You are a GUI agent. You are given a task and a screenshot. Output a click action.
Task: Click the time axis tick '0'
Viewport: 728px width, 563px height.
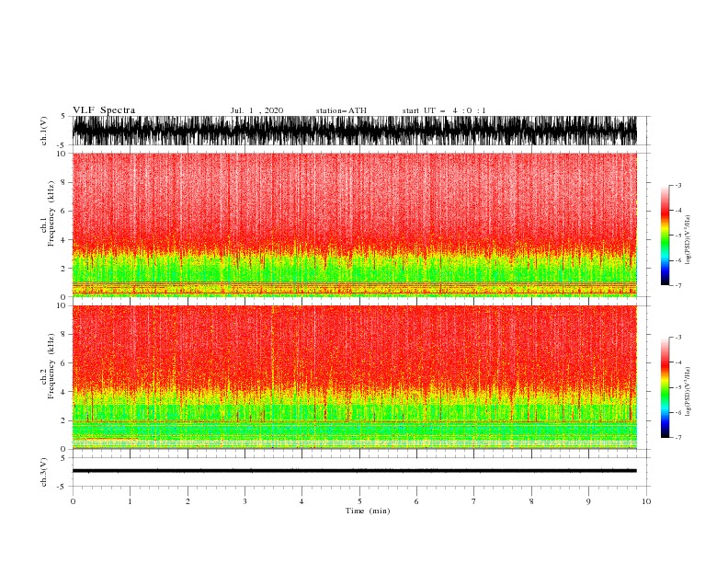coord(73,501)
